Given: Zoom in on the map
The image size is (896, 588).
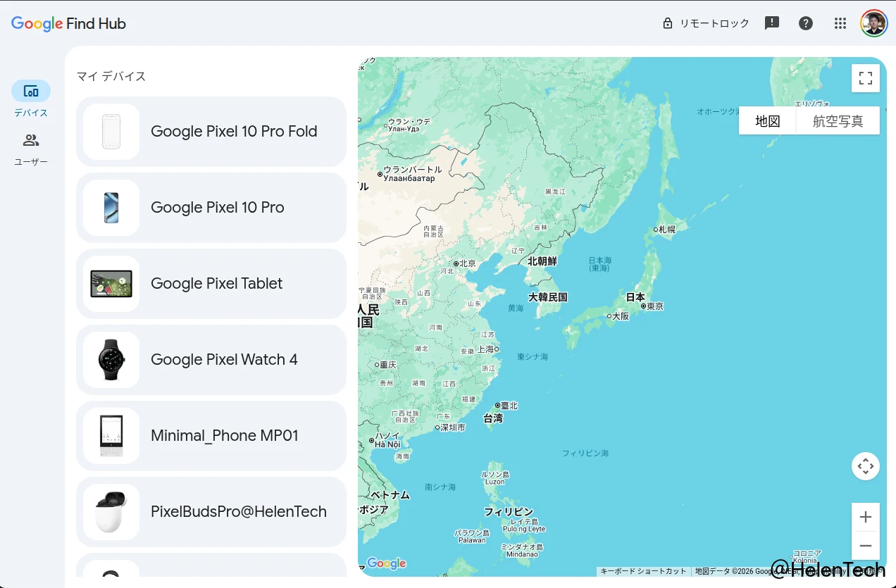Looking at the screenshot, I should (x=865, y=518).
